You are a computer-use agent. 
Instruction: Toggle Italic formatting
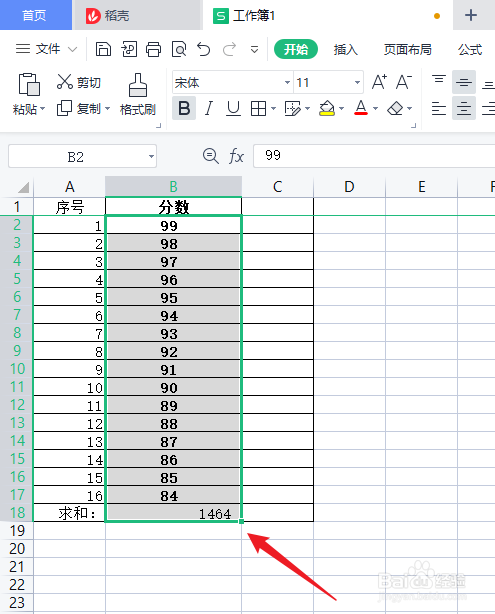click(x=209, y=108)
